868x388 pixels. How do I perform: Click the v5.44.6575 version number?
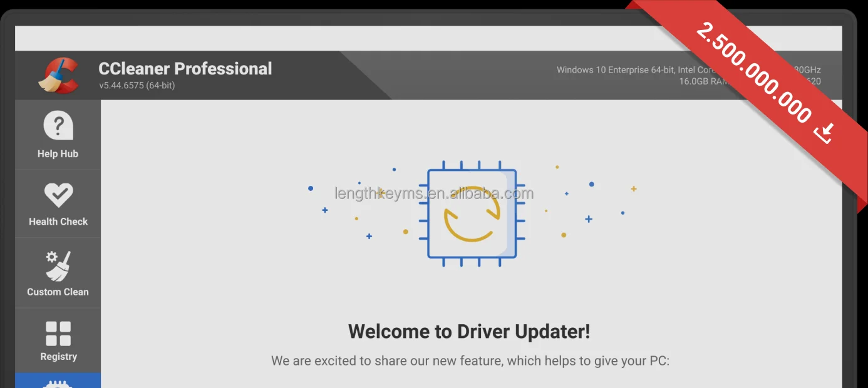click(x=137, y=86)
